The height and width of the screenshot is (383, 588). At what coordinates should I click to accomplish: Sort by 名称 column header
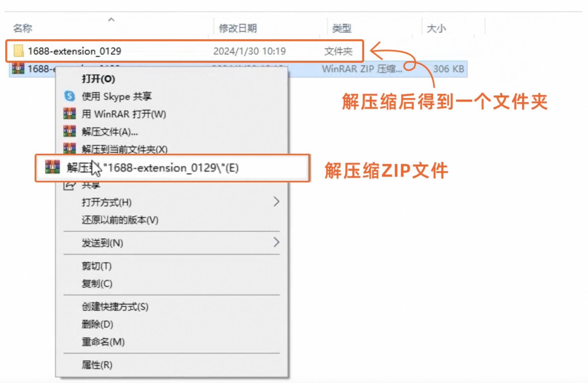[23, 28]
